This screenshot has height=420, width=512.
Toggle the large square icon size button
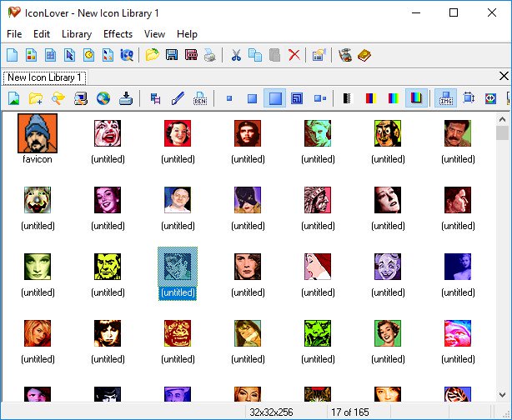[275, 97]
